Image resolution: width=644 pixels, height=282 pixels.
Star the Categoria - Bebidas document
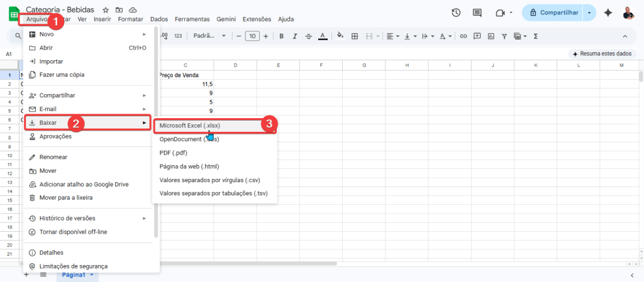pyautogui.click(x=106, y=10)
